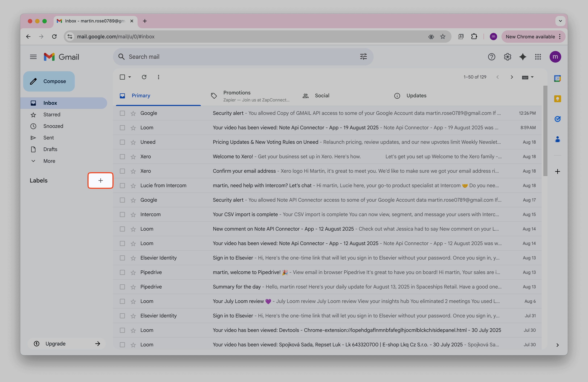Viewport: 588px width, 382px height.
Task: Open search options filter icon
Action: [363, 57]
